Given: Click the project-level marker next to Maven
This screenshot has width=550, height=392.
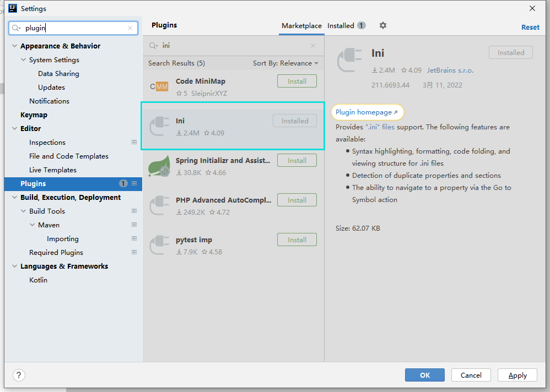Looking at the screenshot, I should (134, 225).
